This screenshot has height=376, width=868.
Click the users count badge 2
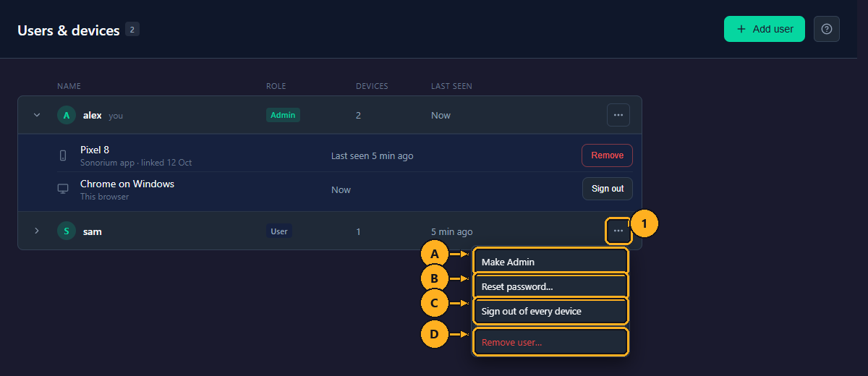coord(132,29)
